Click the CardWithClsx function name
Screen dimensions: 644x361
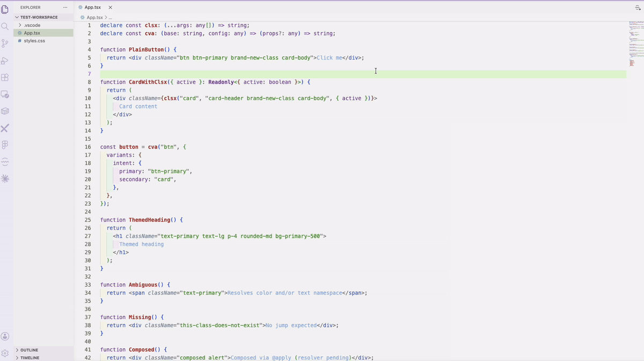point(148,82)
